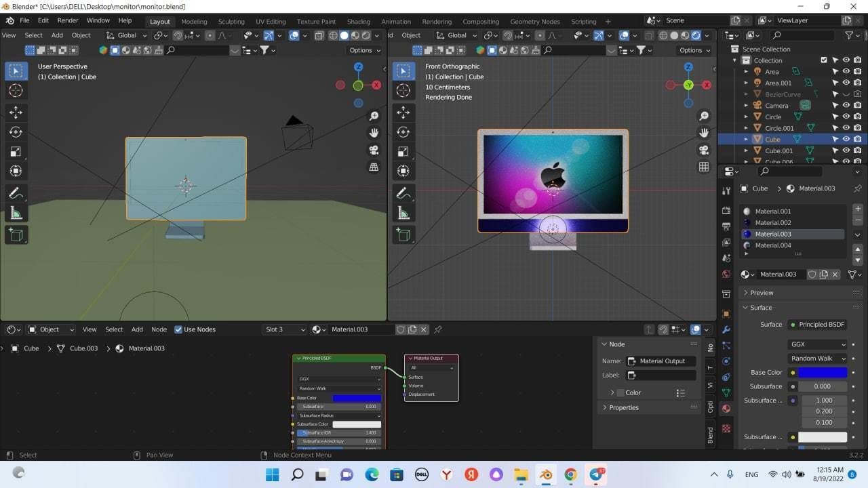Open the Object mode dropdown in node editor

tap(51, 329)
